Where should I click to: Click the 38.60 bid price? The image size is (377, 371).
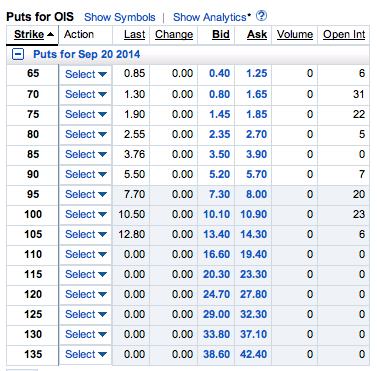pos(217,354)
